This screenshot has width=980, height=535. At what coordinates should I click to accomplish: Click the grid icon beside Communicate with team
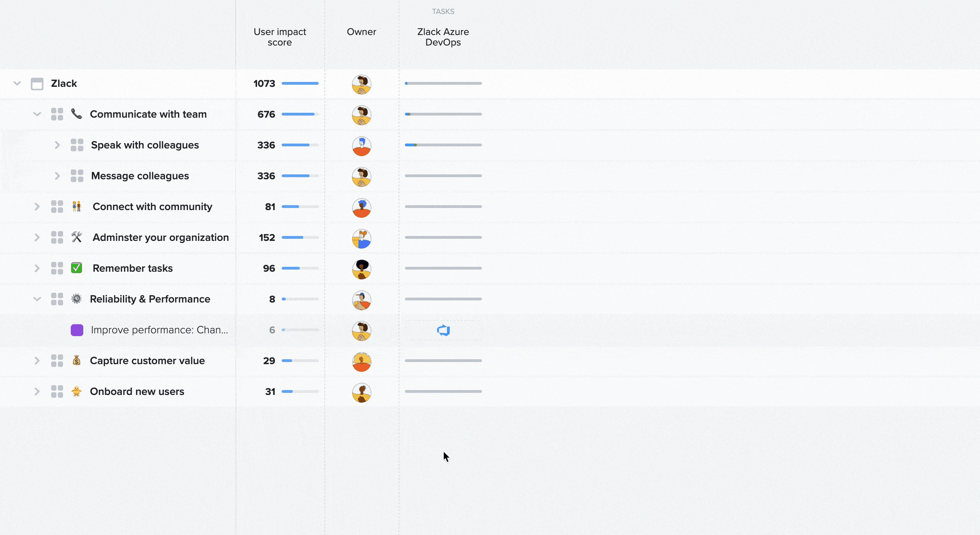click(57, 114)
